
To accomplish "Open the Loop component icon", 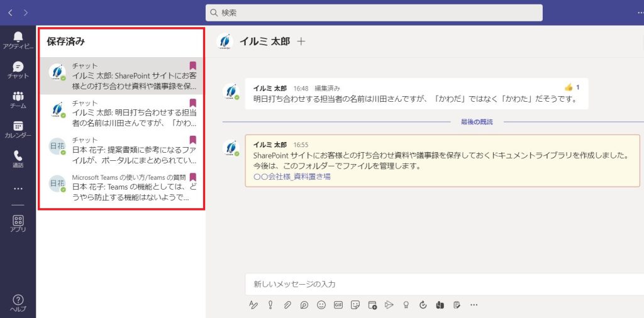I will 304,305.
